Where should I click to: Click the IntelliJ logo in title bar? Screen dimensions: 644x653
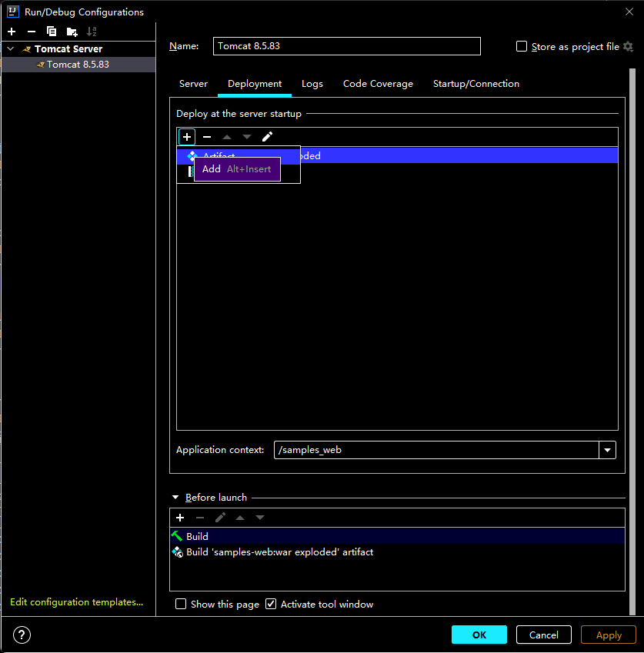point(13,12)
